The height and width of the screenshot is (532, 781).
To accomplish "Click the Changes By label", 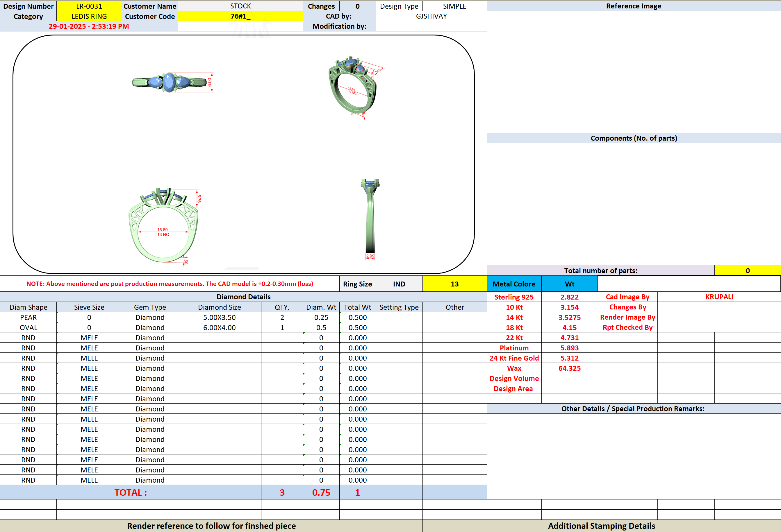I will 627,307.
